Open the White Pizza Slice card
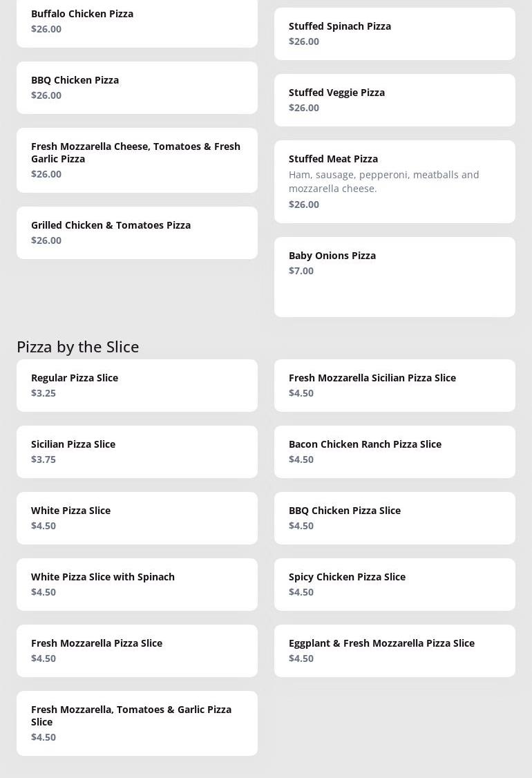This screenshot has height=778, width=532. pyautogui.click(x=137, y=518)
